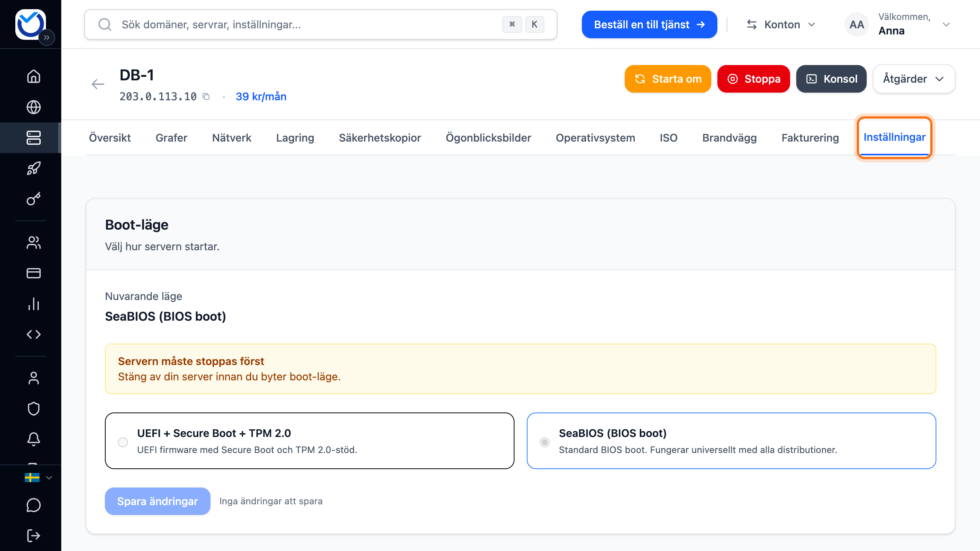Screen dimensions: 980x551
Task: Select UEFI + Secure Boot + TPM 2.0 radio
Action: (123, 442)
